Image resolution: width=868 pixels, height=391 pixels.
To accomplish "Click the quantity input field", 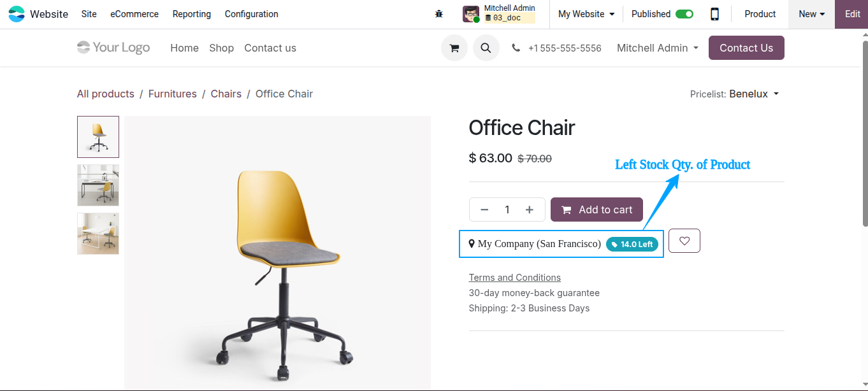I will 507,210.
